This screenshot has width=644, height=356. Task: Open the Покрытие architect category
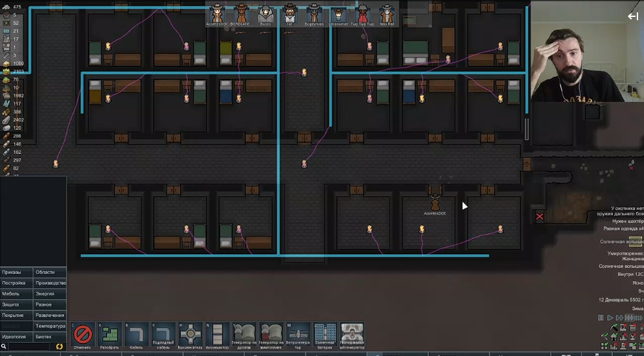(16, 316)
